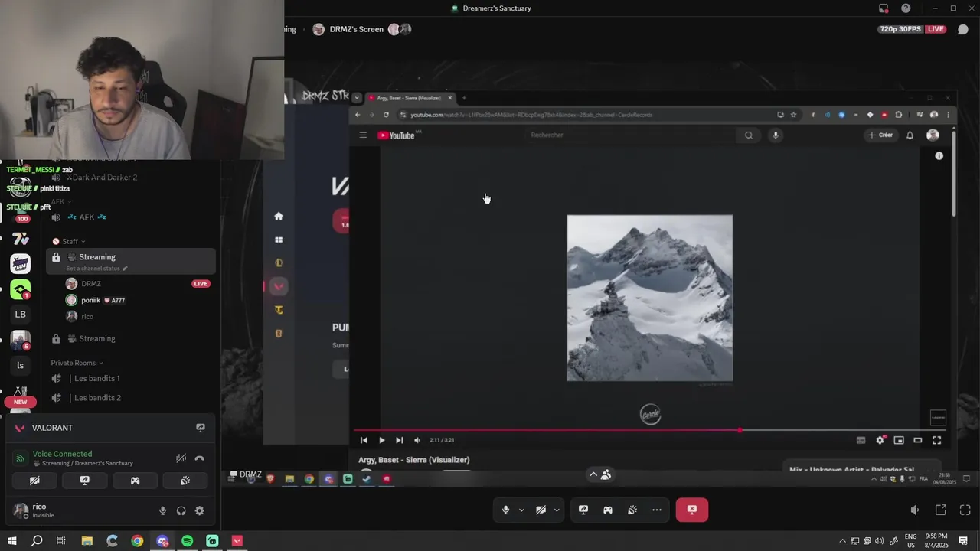Open File Explorer from the Windows taskbar
Viewport: 980px width, 551px height.
coord(87,541)
